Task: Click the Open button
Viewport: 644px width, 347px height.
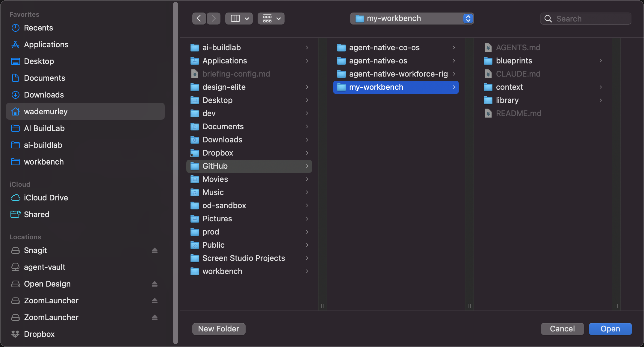Action: coord(610,329)
